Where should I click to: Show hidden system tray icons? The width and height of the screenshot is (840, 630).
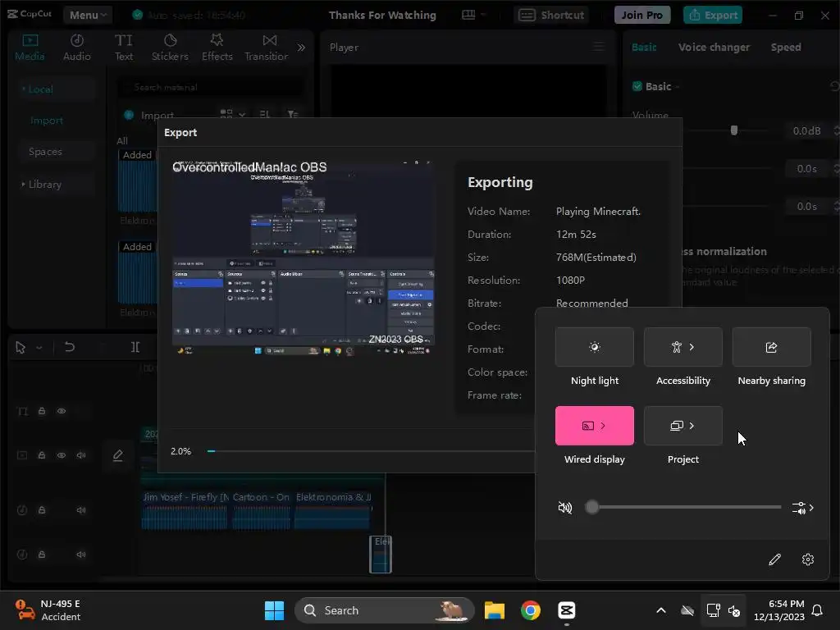661,610
